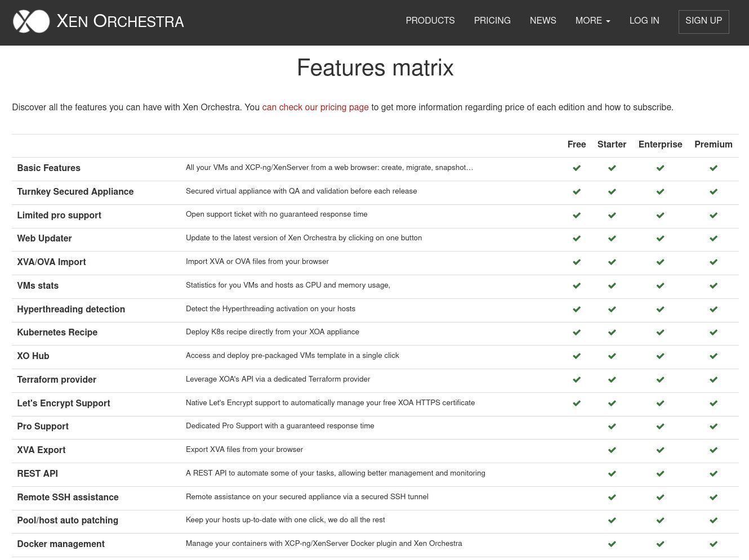
Task: Click Free checkmark for Basic Features
Action: click(x=577, y=168)
